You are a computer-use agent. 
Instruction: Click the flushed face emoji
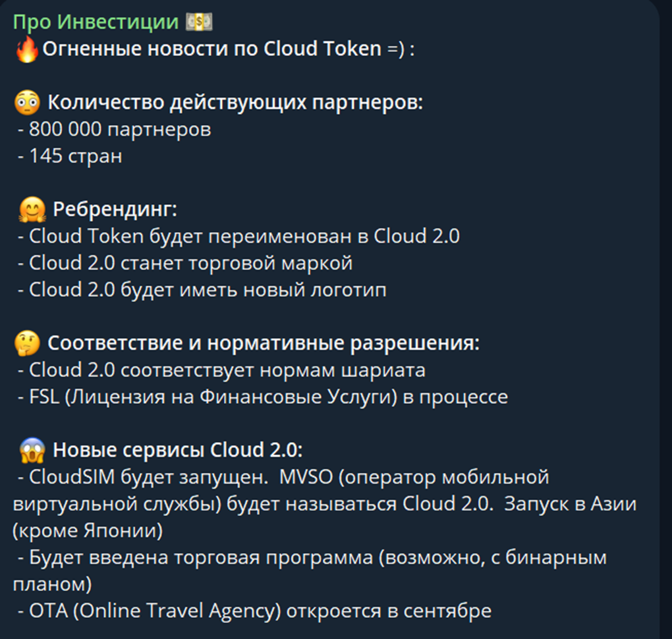27,103
